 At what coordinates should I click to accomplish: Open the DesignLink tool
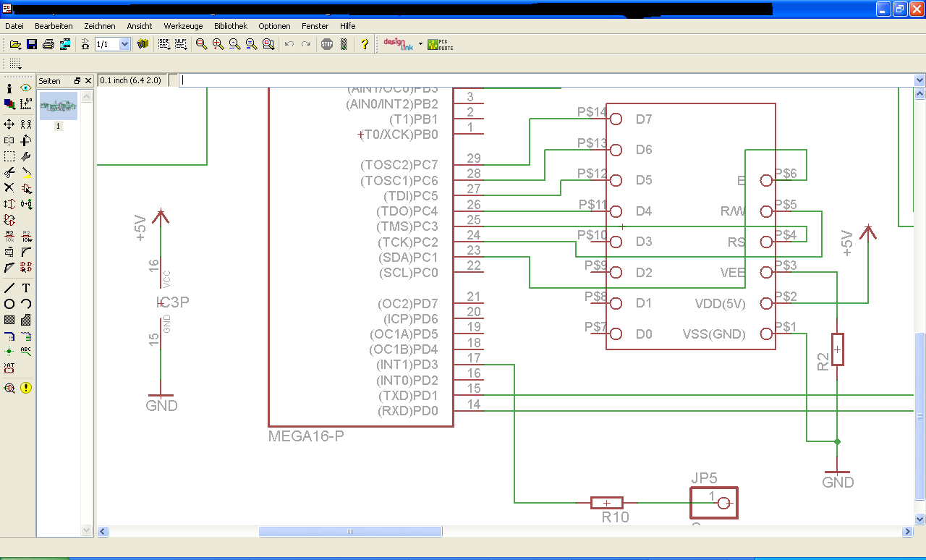(x=398, y=44)
